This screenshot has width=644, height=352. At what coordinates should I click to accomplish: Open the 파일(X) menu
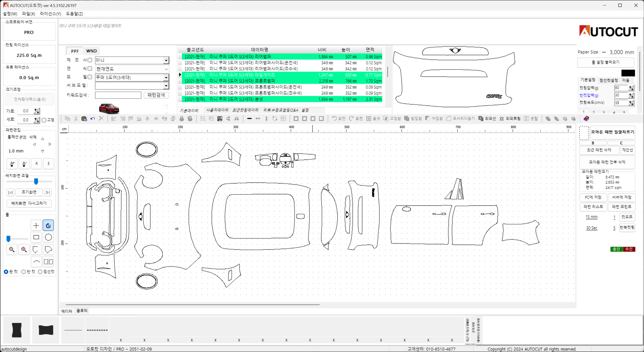tap(29, 14)
